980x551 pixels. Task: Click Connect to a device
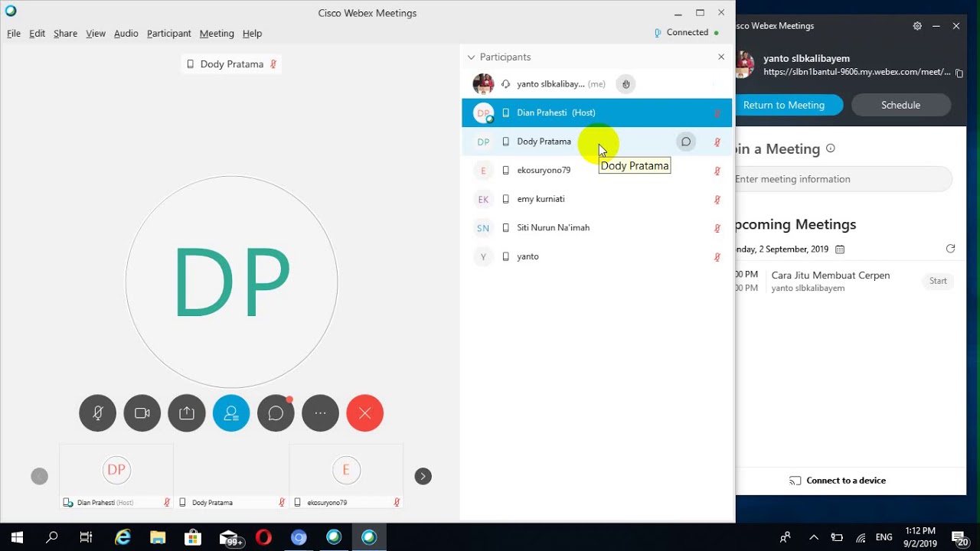tap(838, 481)
